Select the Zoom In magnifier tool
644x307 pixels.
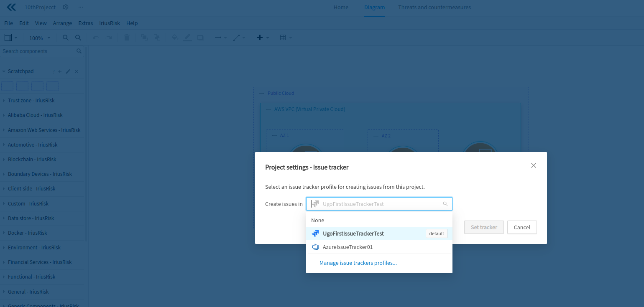65,37
